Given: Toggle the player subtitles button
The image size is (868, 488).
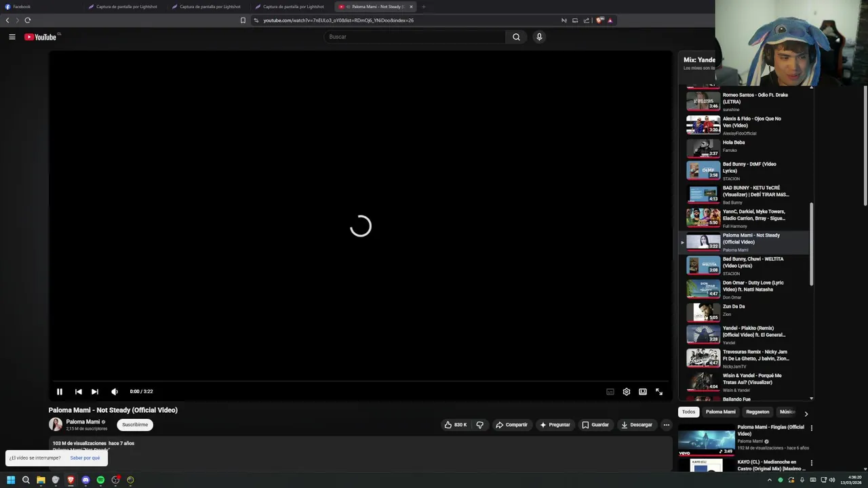Looking at the screenshot, I should coord(610,391).
